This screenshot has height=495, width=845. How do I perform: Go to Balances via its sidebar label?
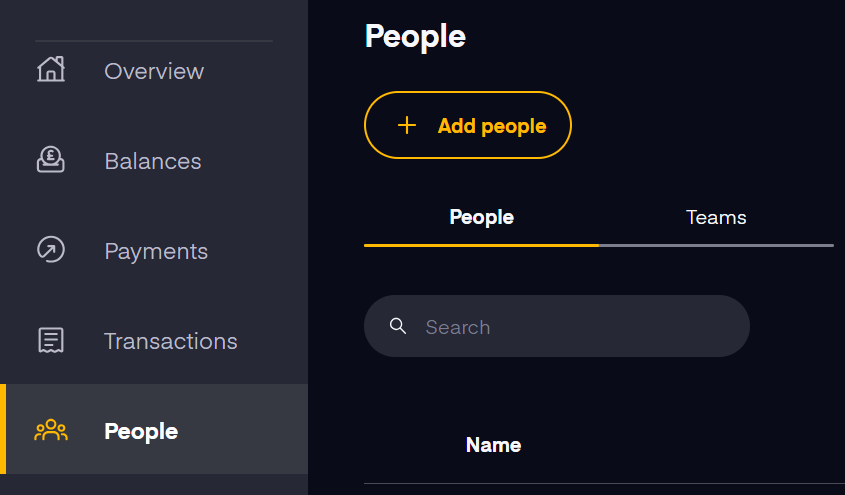coord(153,161)
